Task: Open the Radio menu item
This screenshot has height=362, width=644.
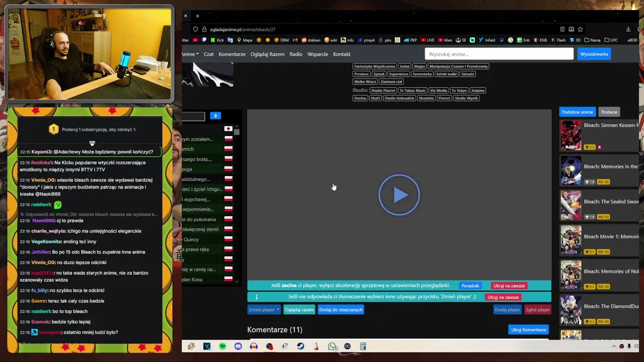Action: [296, 54]
